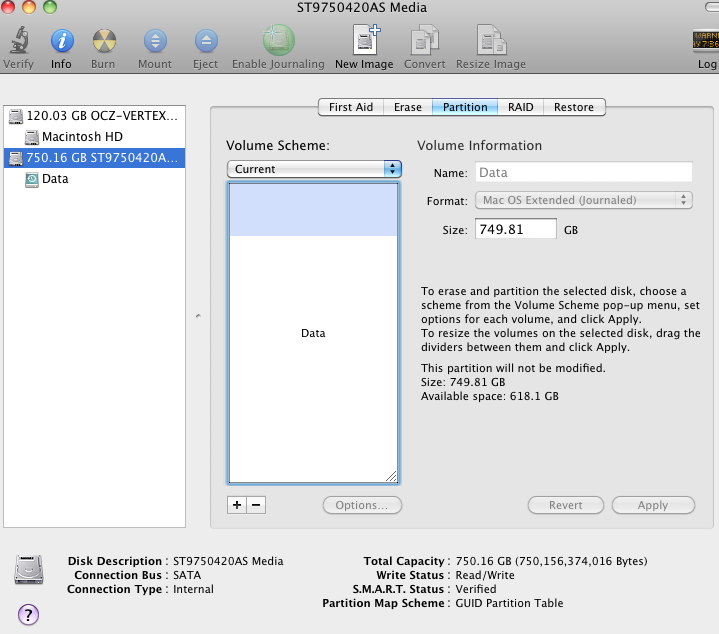Switch to the RAID tab
719x634 pixels.
[x=520, y=107]
